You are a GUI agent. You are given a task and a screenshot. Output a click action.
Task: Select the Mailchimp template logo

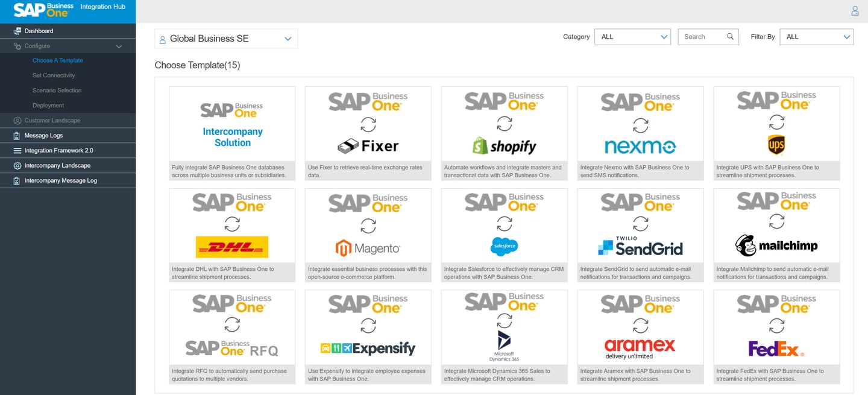(777, 245)
